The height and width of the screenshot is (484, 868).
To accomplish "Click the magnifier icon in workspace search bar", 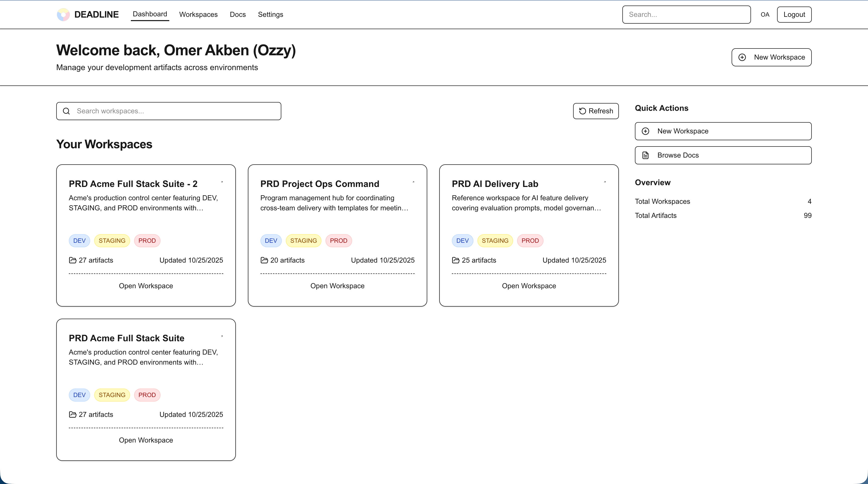I will pyautogui.click(x=66, y=111).
